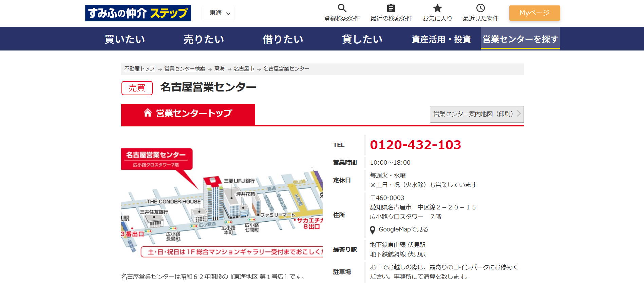The width and height of the screenshot is (644, 285).
Task: Select the 営業センタートップ tab
Action: [188, 114]
